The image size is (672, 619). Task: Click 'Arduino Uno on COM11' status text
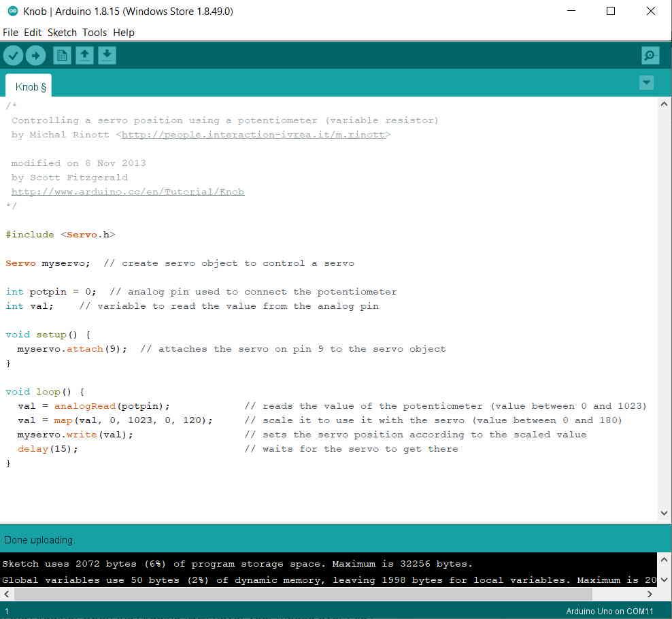point(609,612)
